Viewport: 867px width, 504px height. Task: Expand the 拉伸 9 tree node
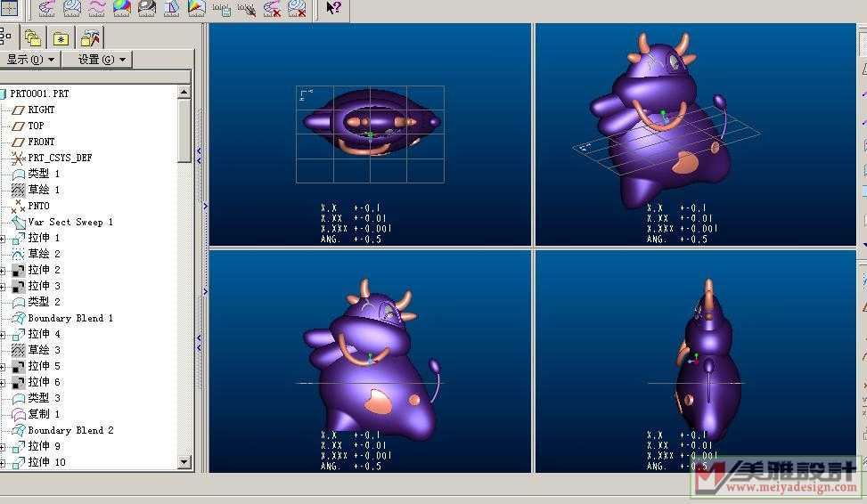click(x=3, y=447)
